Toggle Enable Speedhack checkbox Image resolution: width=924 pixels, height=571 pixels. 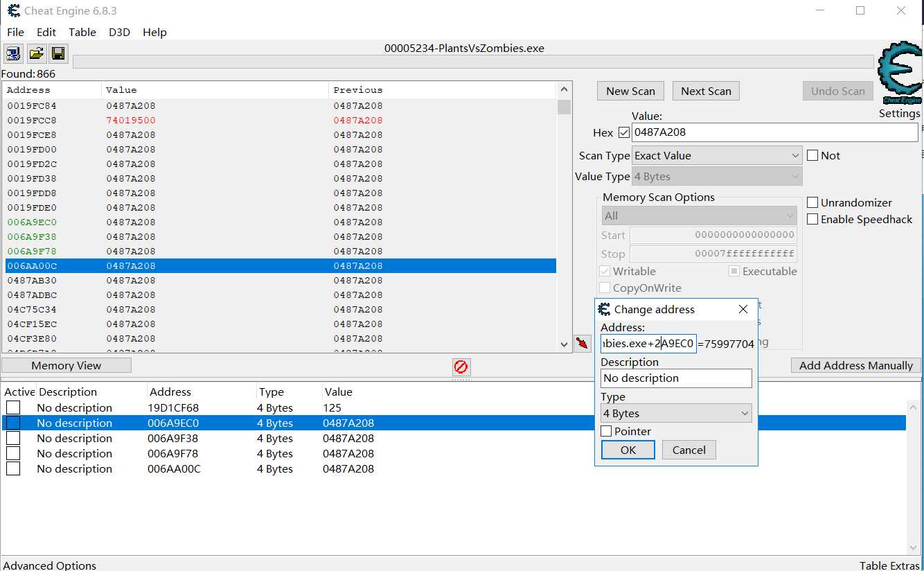click(812, 219)
